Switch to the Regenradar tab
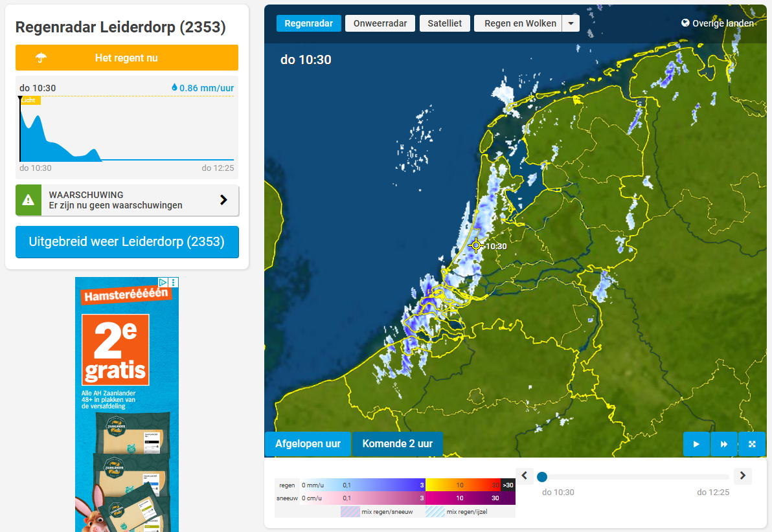The width and height of the screenshot is (772, 532). tap(309, 23)
